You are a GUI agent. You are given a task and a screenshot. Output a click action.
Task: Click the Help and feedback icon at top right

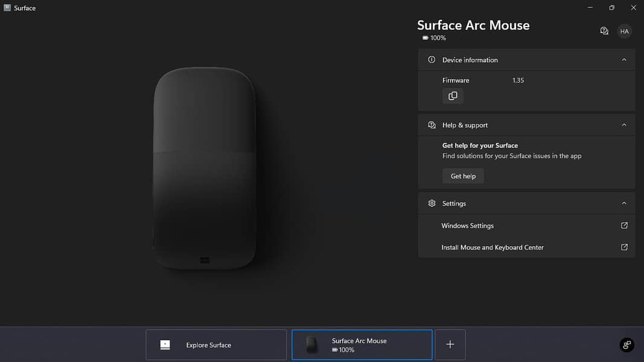click(x=604, y=31)
